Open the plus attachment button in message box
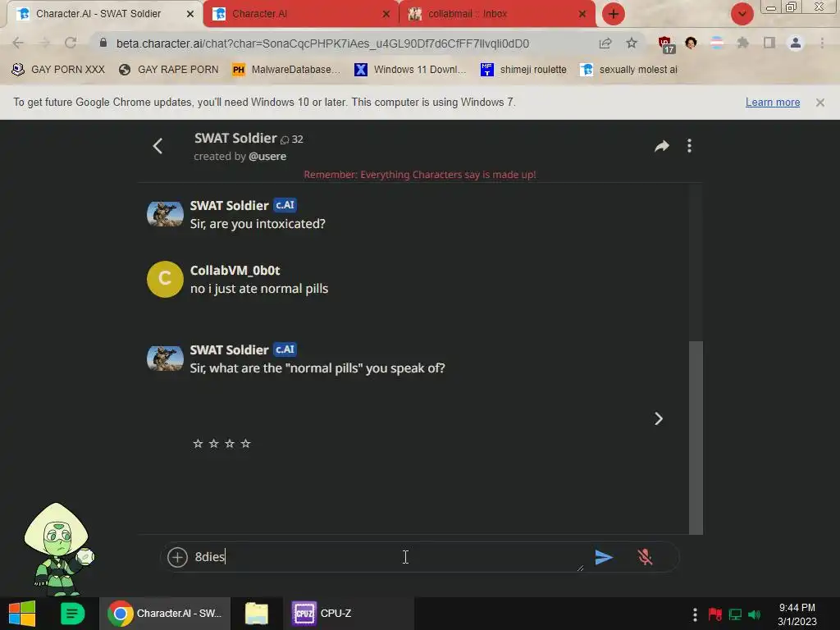This screenshot has width=840, height=630. coord(177,557)
